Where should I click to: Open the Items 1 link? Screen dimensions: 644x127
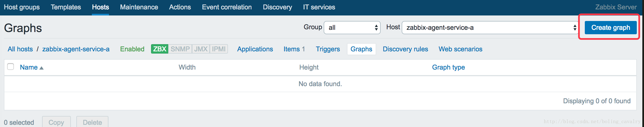tap(294, 49)
